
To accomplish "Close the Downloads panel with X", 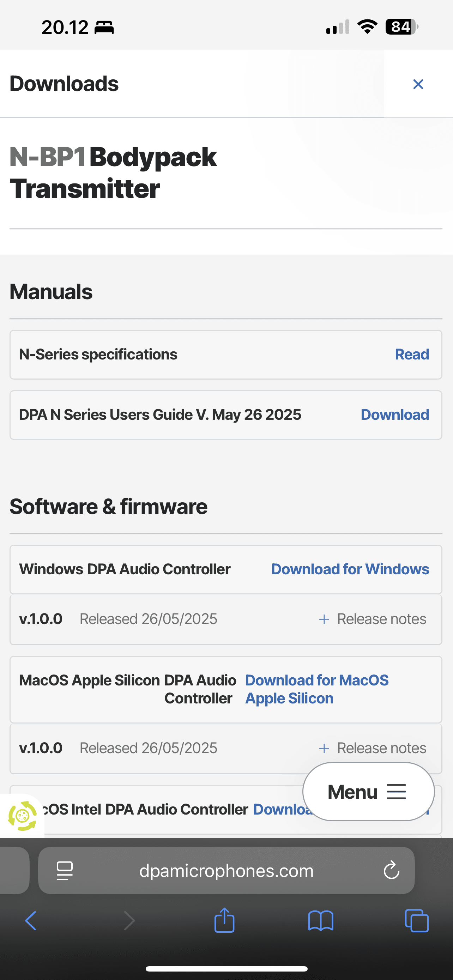I will (418, 84).
